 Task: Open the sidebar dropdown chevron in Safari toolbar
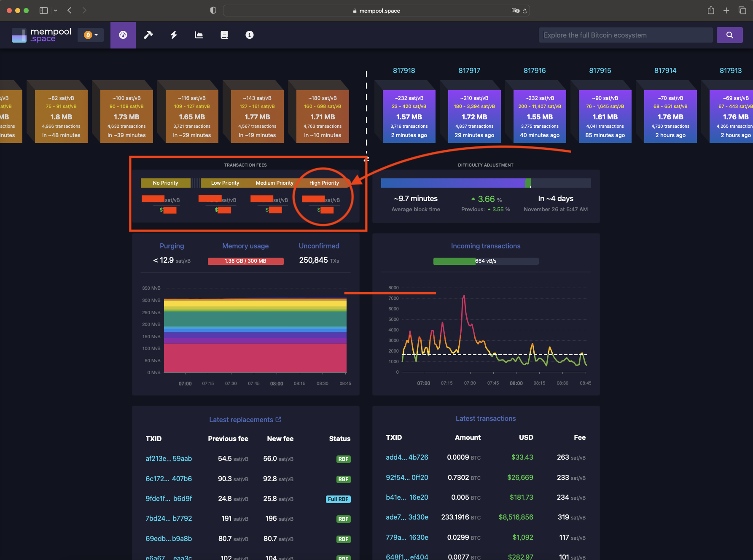(x=55, y=10)
